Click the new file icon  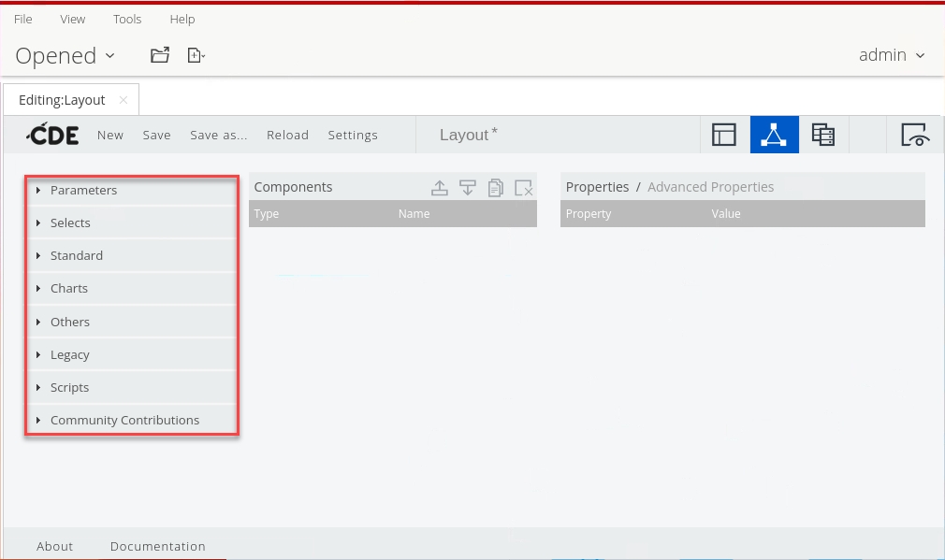(x=196, y=55)
